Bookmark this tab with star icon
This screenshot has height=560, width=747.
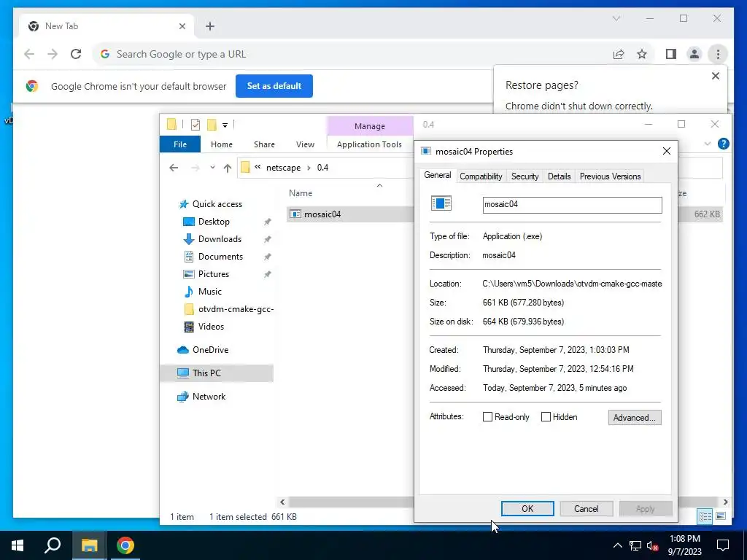(x=642, y=54)
